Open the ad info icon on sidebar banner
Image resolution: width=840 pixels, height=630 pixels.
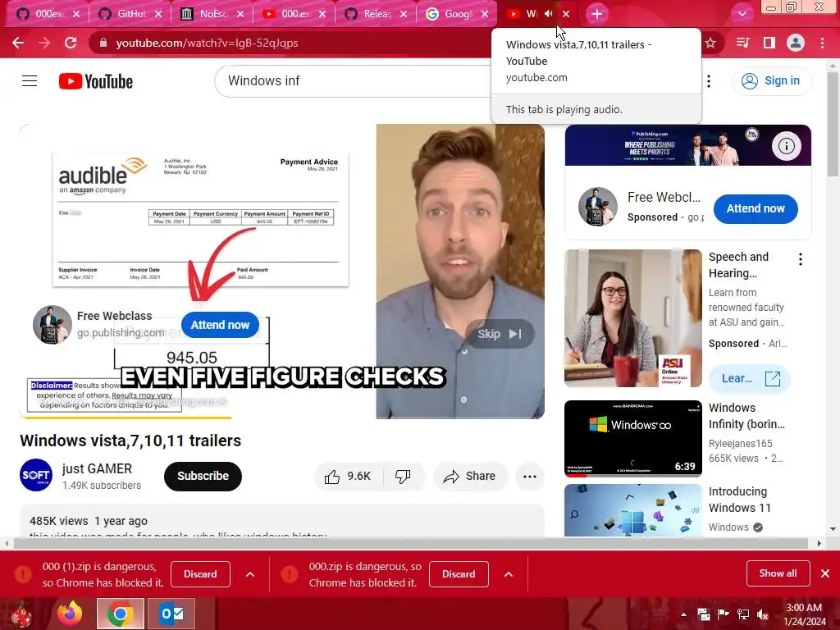786,146
